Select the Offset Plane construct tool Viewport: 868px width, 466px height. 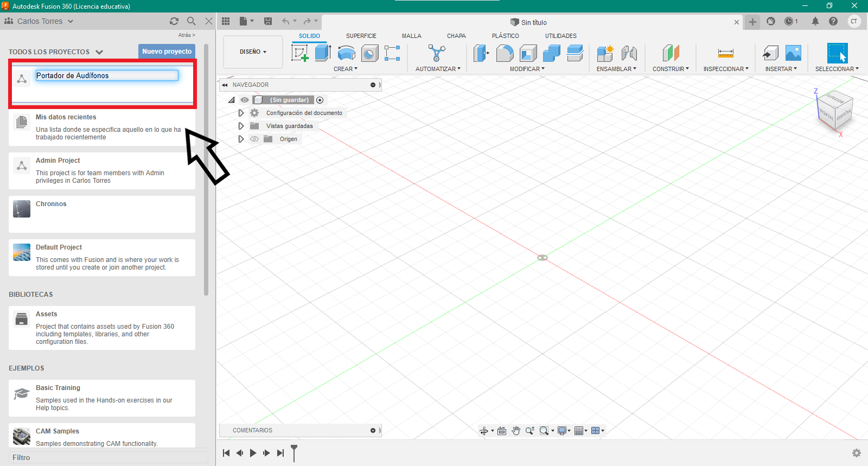671,53
